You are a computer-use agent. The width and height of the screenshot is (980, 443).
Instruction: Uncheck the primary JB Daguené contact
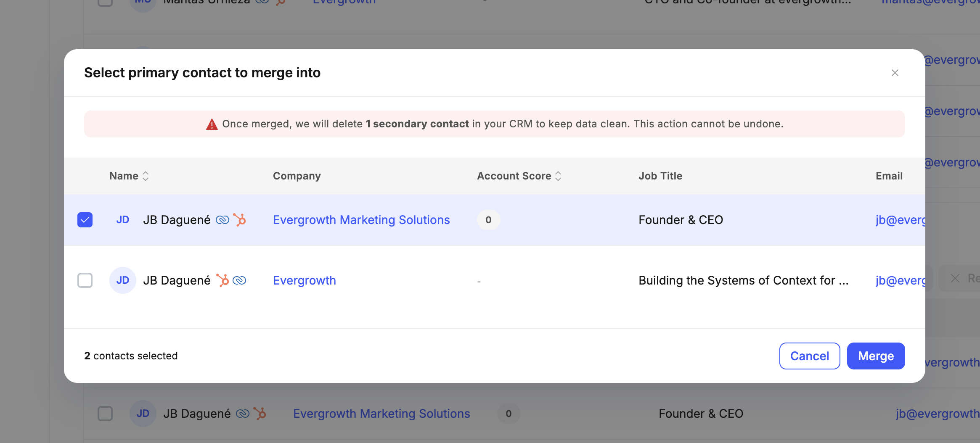85,219
